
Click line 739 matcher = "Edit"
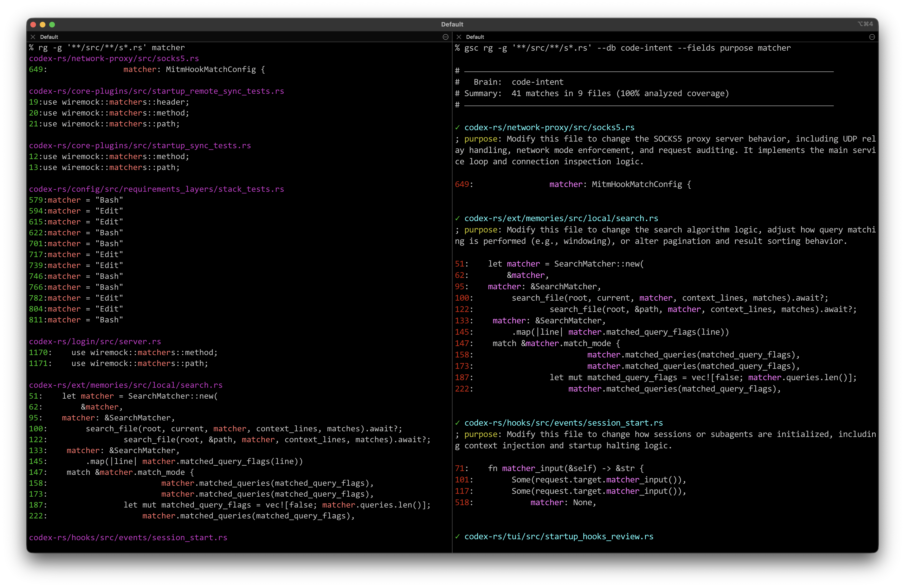coord(76,265)
